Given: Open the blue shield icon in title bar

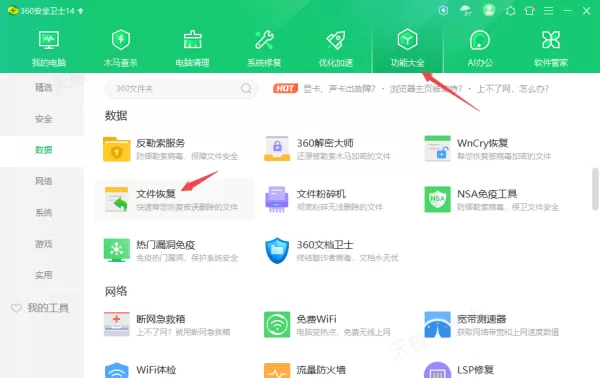Looking at the screenshot, I should [443, 10].
